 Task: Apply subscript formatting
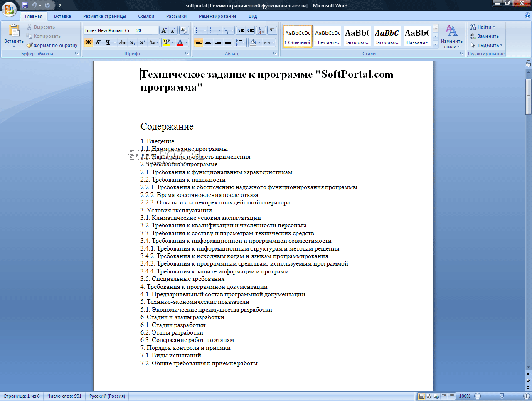132,42
